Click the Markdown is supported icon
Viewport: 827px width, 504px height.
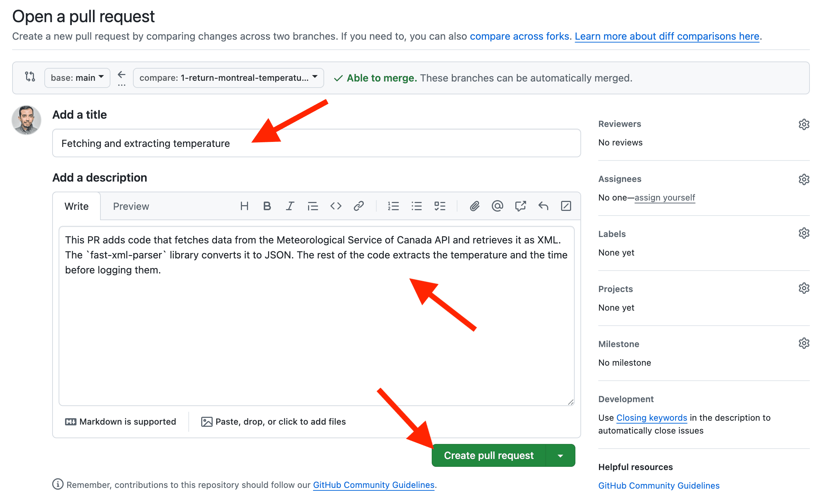tap(71, 422)
